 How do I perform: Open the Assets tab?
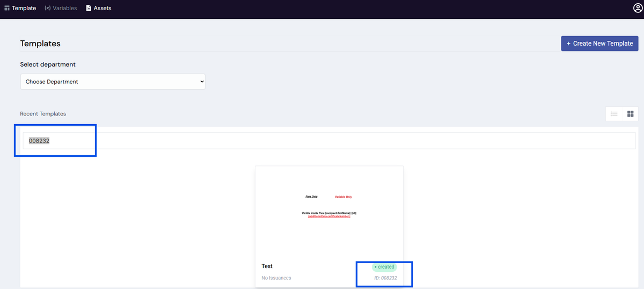[99, 8]
